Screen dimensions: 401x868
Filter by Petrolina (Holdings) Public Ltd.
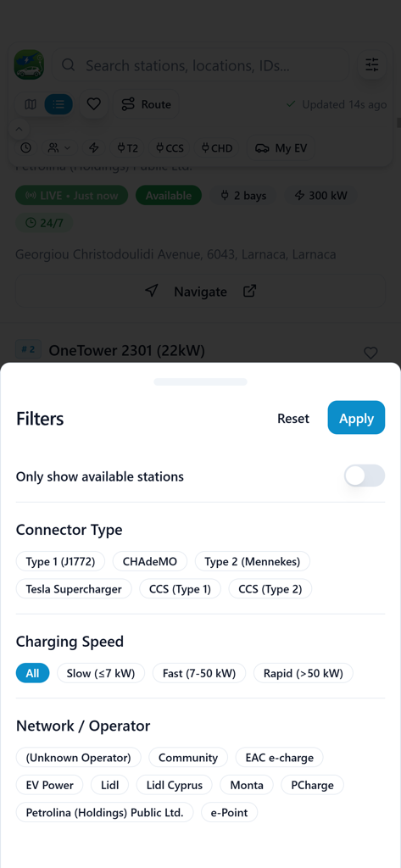(x=104, y=813)
